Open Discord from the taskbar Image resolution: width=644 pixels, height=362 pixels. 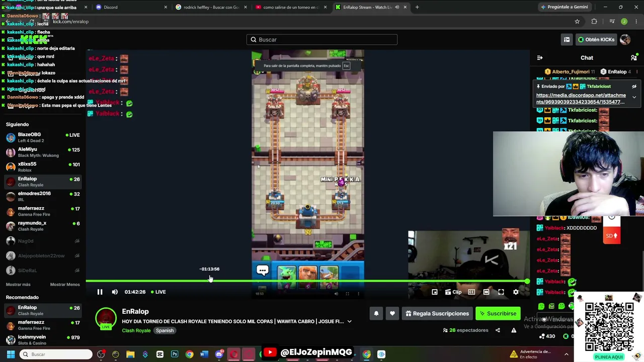pyautogui.click(x=219, y=354)
